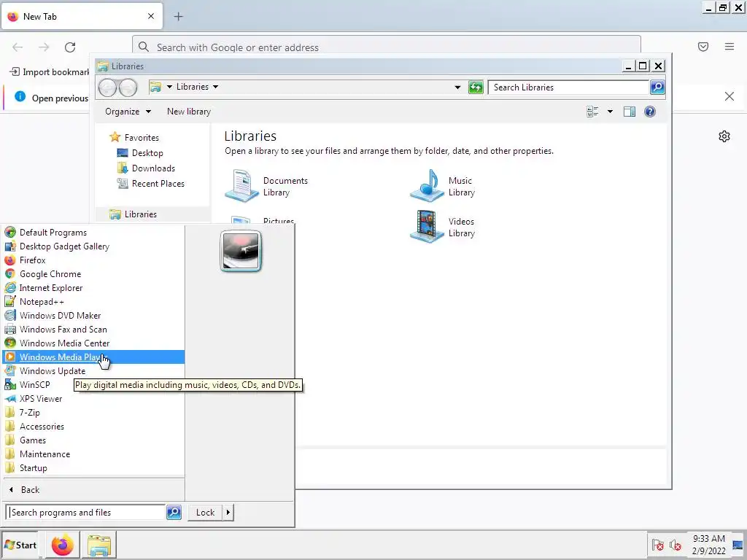Open view options dropdown arrow in Libraries

click(610, 112)
